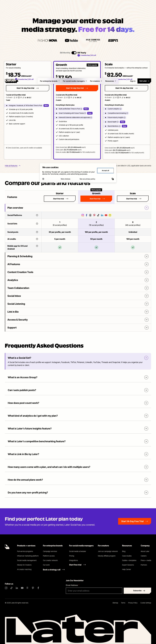Click Start 14-Day Free Trial orange button
Image resolution: width=156 pixels, height=644 pixels.
tap(135, 521)
